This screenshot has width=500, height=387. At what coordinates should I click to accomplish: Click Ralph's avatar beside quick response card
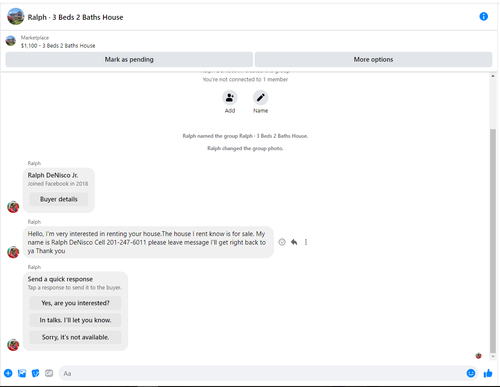click(13, 345)
